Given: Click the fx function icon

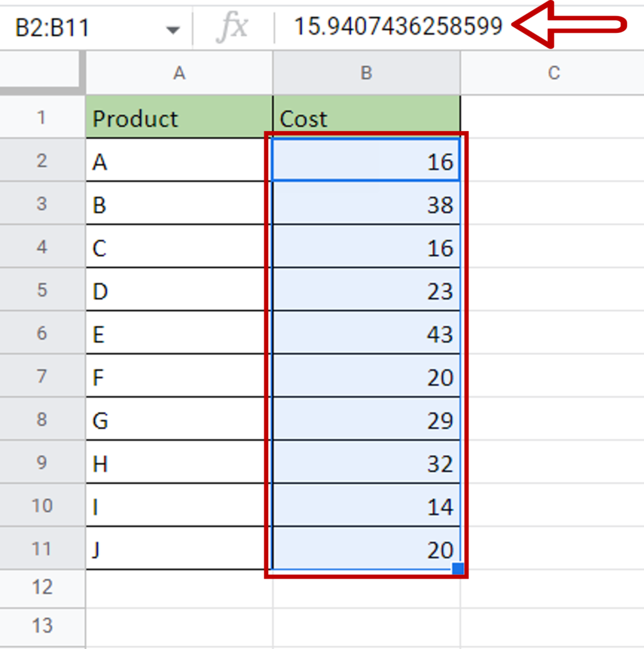Looking at the screenshot, I should [x=233, y=28].
